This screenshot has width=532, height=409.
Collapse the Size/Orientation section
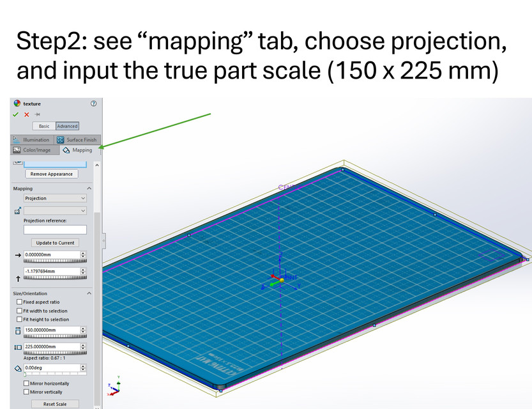point(87,294)
